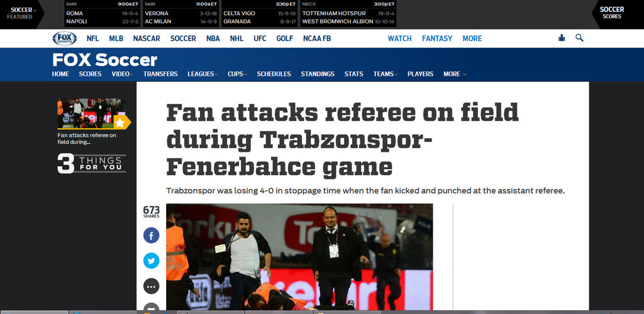This screenshot has width=644, height=314.
Task: Select the Roma vs Napoli score card
Action: 101,14
